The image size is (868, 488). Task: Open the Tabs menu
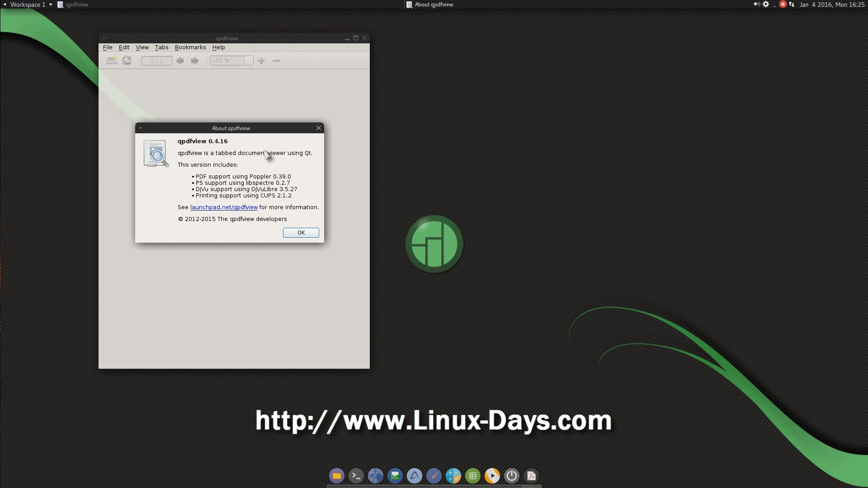point(161,47)
